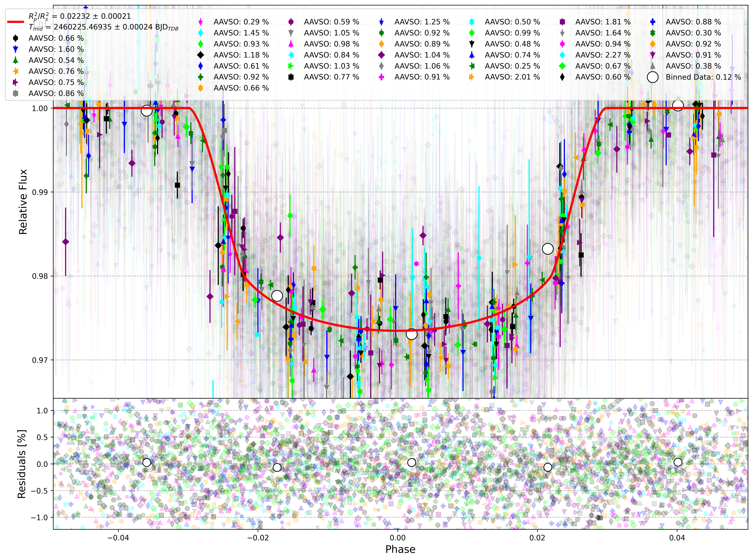
Task: Click the −1.0 tick on Residuals axis
Action: pos(40,518)
